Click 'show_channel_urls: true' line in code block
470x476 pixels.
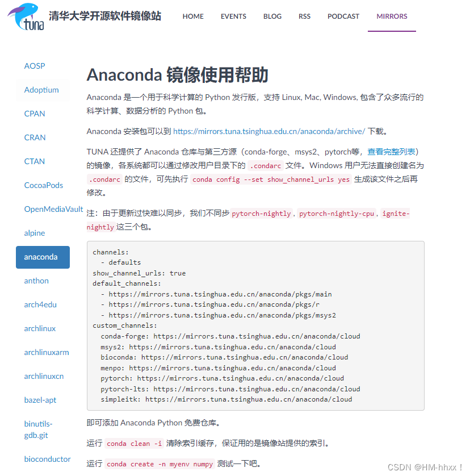(139, 273)
